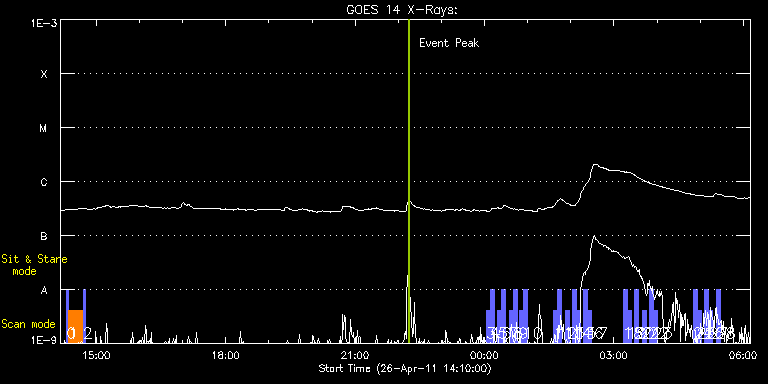Image resolution: width=768 pixels, height=384 pixels.
Task: Click the 1E-3 upper axis limit label
Action: (44, 23)
